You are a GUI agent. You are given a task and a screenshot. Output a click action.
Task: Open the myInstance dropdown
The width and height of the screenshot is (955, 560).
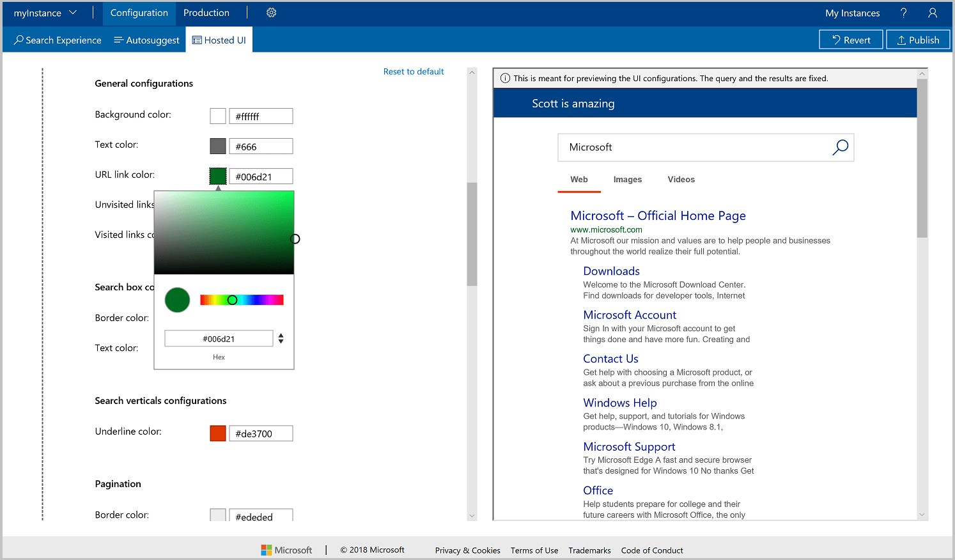pyautogui.click(x=45, y=12)
